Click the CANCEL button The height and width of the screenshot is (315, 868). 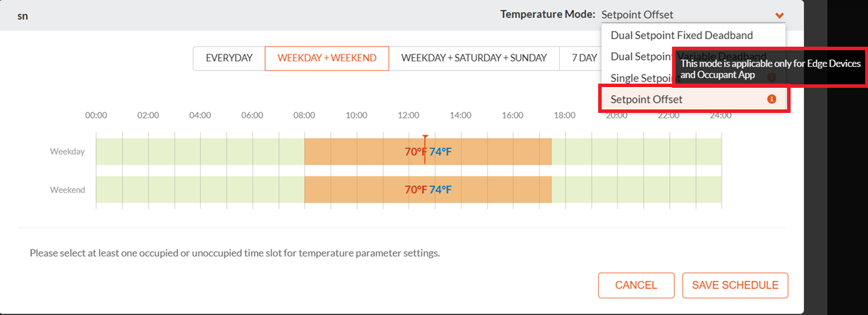tap(636, 285)
